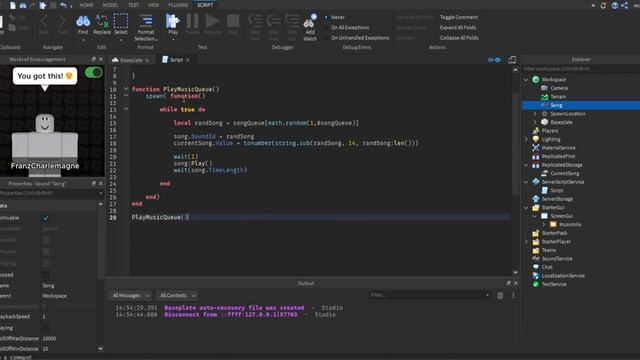Toggle the Looped property checkbox
640x360 pixels.
(46, 275)
